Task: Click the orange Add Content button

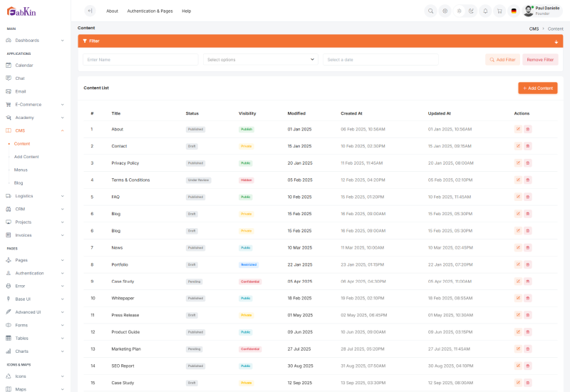Action: (538, 88)
